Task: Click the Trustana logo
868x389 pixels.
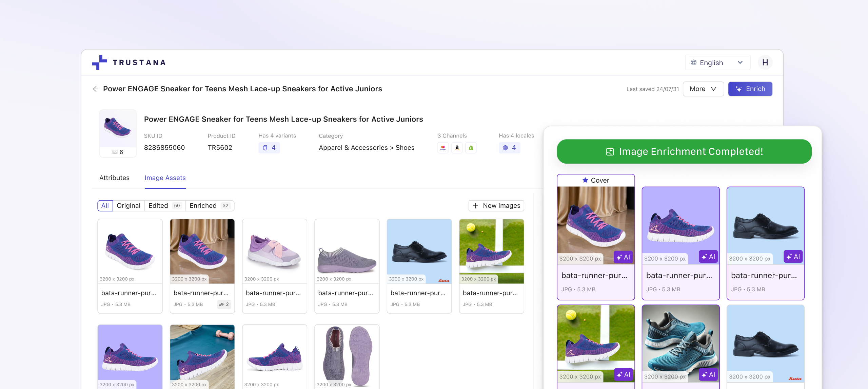Action: coord(129,62)
